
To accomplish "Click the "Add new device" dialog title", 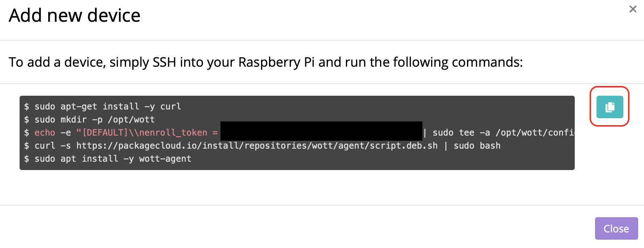I will 74,16.
